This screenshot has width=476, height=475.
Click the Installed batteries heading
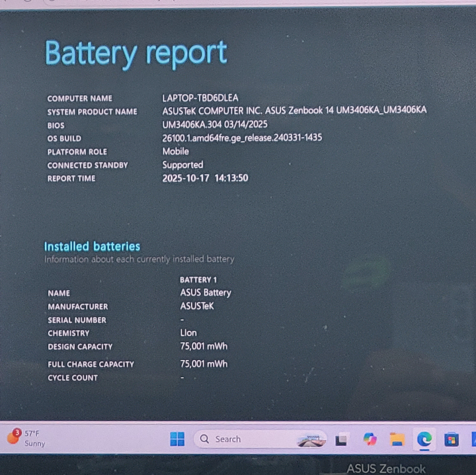click(92, 246)
